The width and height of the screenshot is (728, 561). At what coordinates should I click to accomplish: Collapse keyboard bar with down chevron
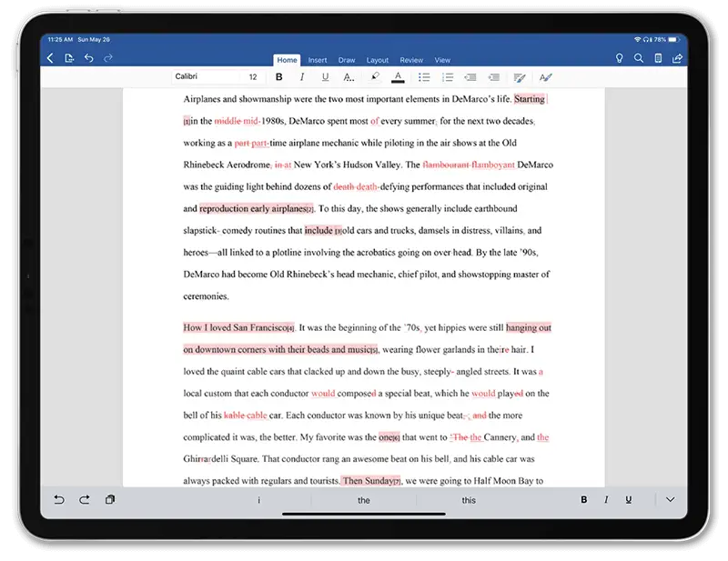[671, 500]
